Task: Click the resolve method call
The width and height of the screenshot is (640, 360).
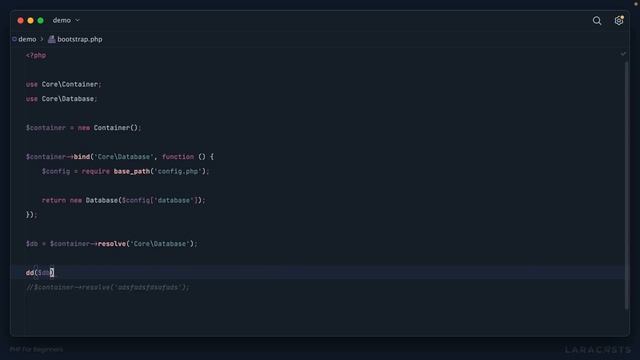Action: [112, 244]
